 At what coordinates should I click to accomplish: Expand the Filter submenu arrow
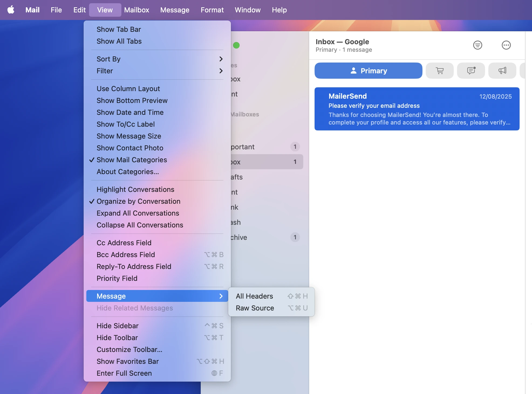221,71
